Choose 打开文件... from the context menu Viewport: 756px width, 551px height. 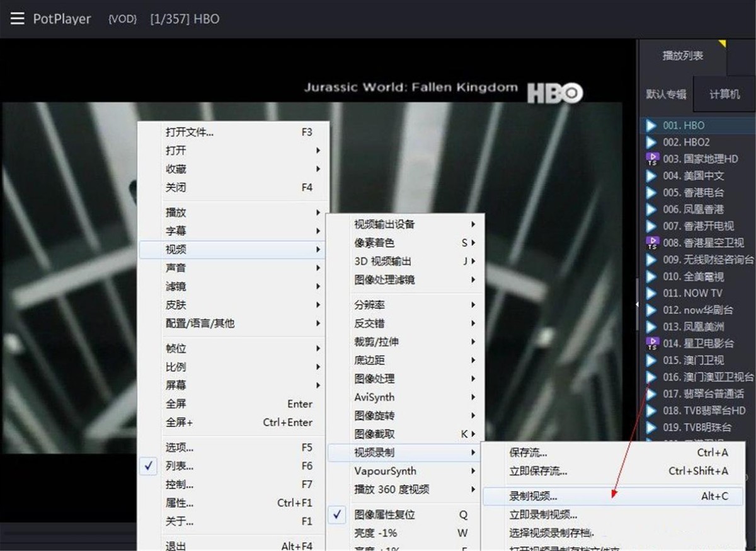pyautogui.click(x=232, y=132)
